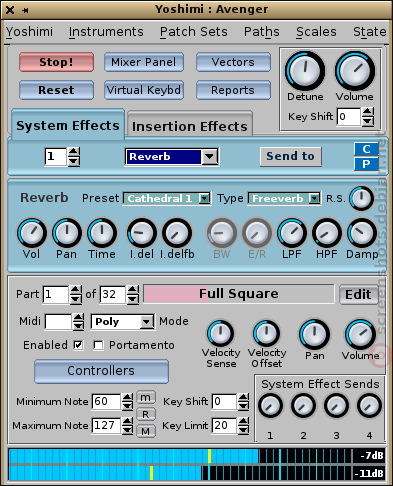Disable the part Enabled checkbox

[78, 345]
